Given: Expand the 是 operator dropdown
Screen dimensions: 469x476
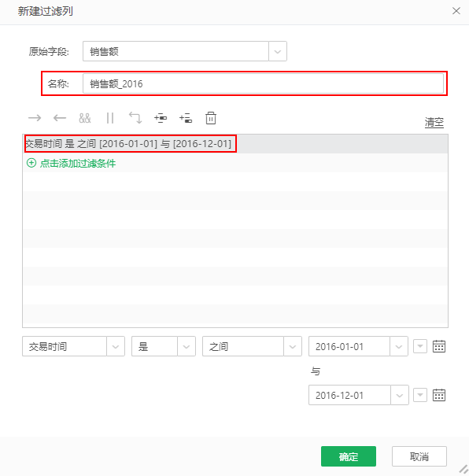Looking at the screenshot, I should tap(186, 346).
